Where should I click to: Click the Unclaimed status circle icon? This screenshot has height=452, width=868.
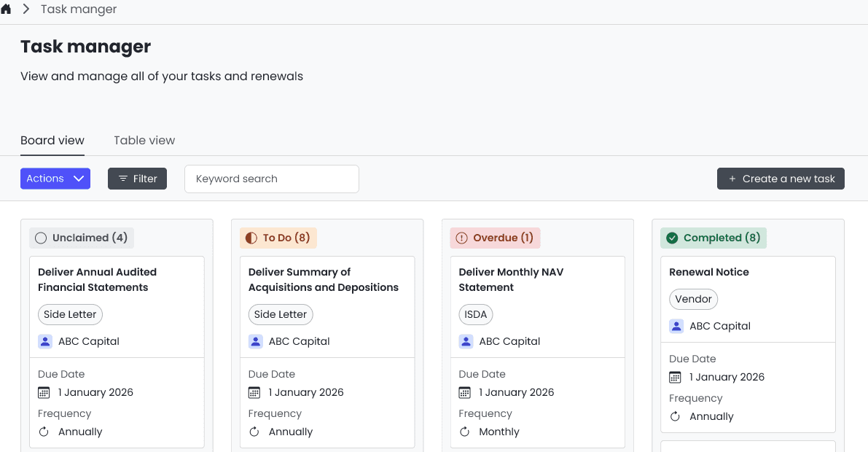[41, 238]
